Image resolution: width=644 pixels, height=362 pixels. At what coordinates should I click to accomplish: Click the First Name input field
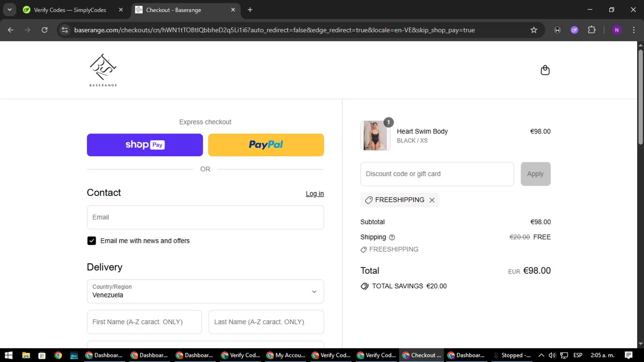coord(144,322)
